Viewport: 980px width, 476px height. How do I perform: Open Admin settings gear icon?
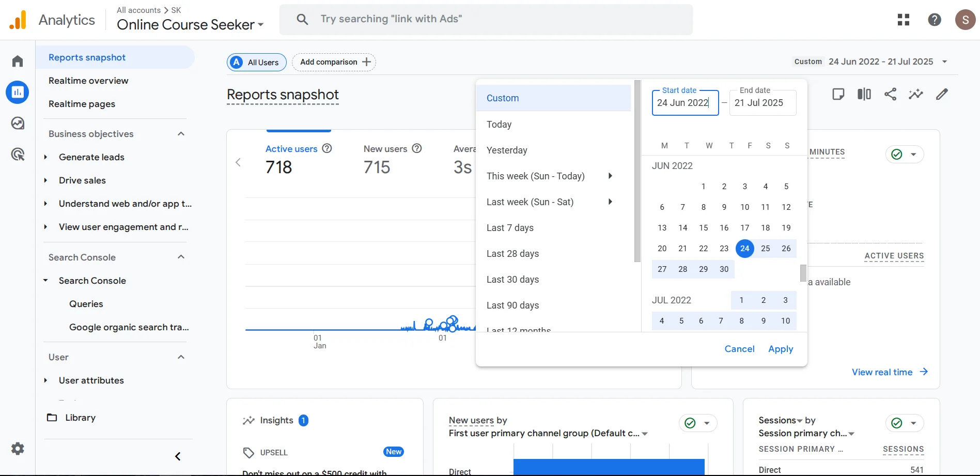[18, 449]
